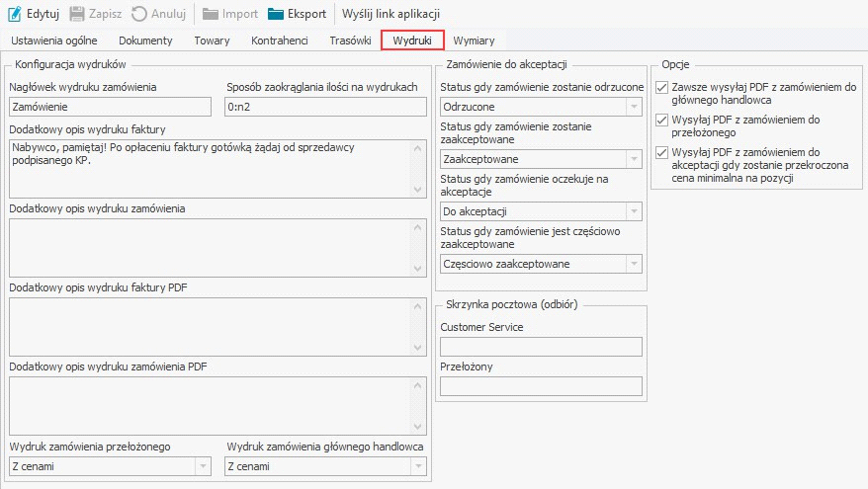
Task: Uncheck Wysyłaj PDF z zamówieniem do przełożonego
Action: (x=661, y=121)
